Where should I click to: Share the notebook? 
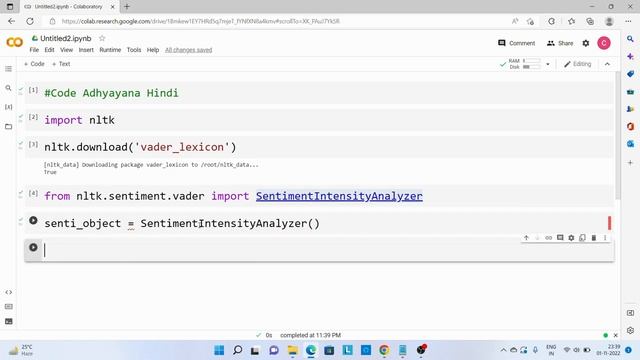click(560, 43)
